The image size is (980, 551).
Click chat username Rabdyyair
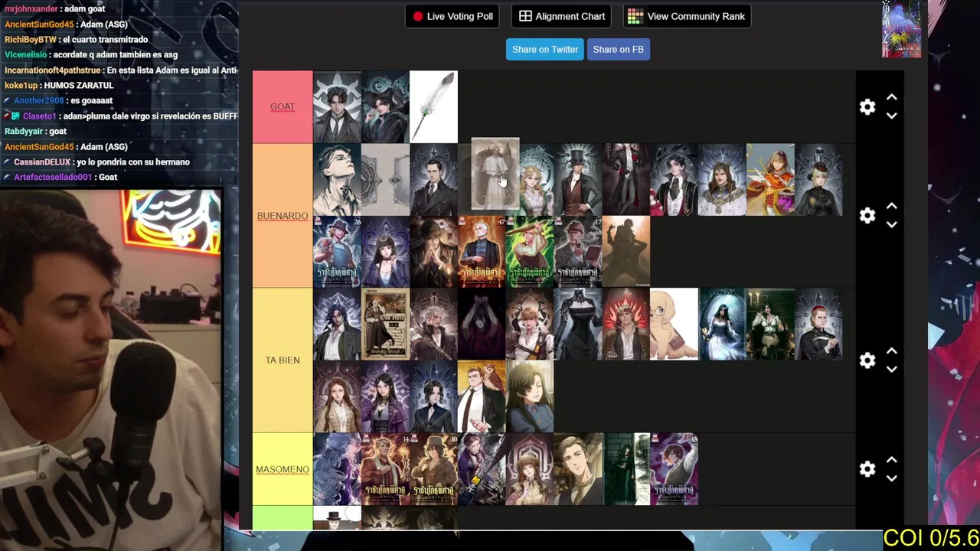(24, 132)
